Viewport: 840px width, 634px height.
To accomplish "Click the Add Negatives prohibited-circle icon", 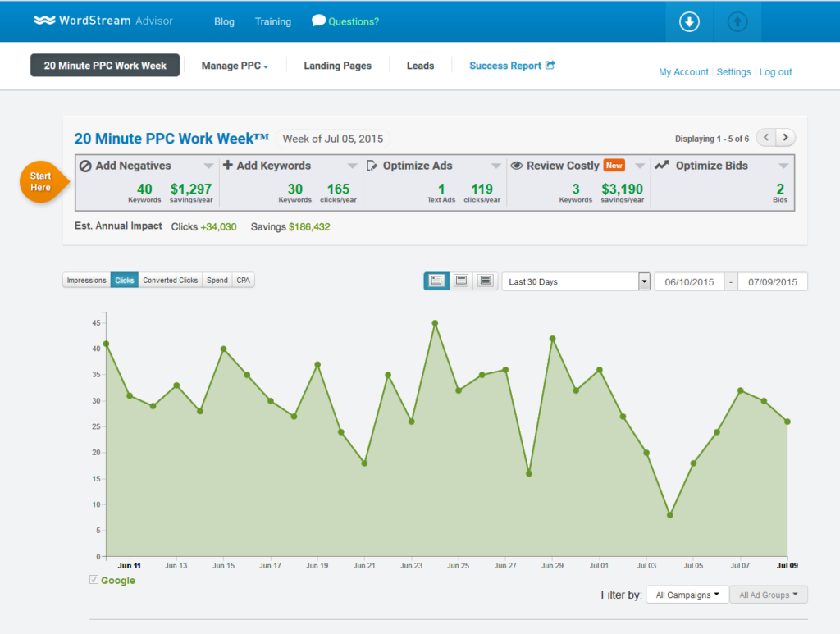I will pos(85,166).
